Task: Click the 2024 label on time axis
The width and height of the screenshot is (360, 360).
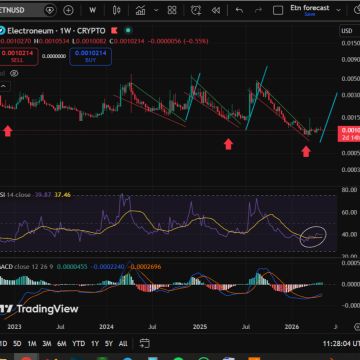Action: coord(106,327)
